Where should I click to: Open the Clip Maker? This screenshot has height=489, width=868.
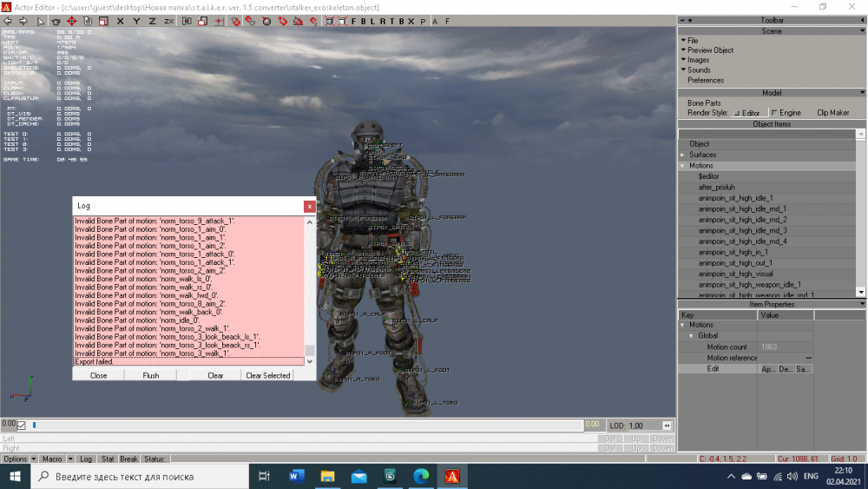pyautogui.click(x=832, y=113)
